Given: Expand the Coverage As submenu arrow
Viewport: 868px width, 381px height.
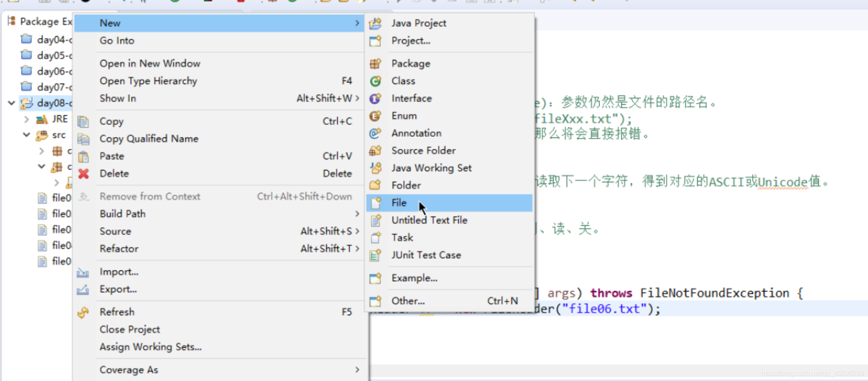Looking at the screenshot, I should (357, 370).
